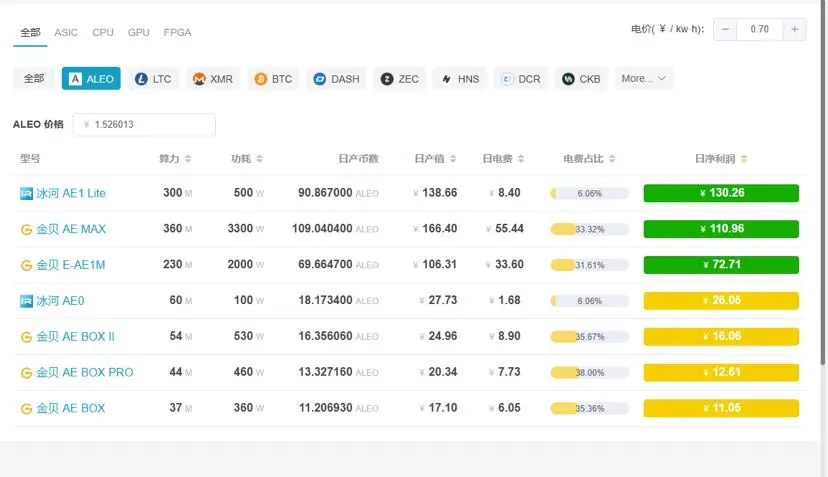
Task: Switch to the CPU tab
Action: click(103, 33)
